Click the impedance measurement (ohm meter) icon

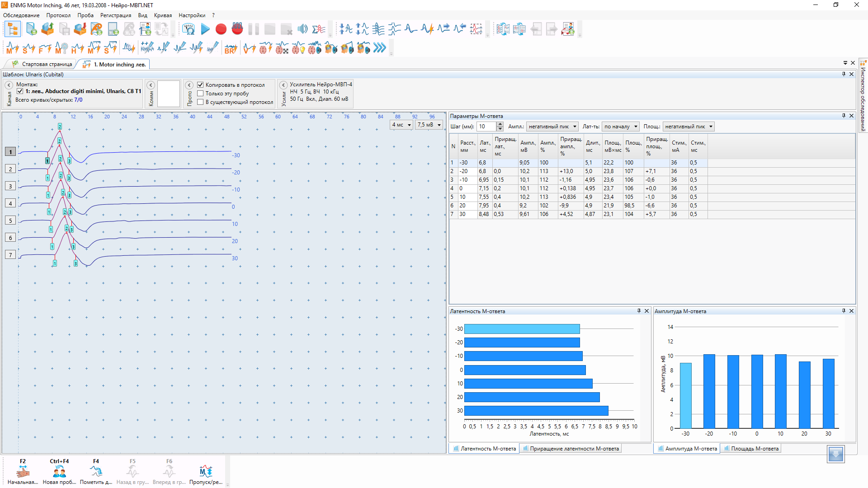pyautogui.click(x=189, y=29)
